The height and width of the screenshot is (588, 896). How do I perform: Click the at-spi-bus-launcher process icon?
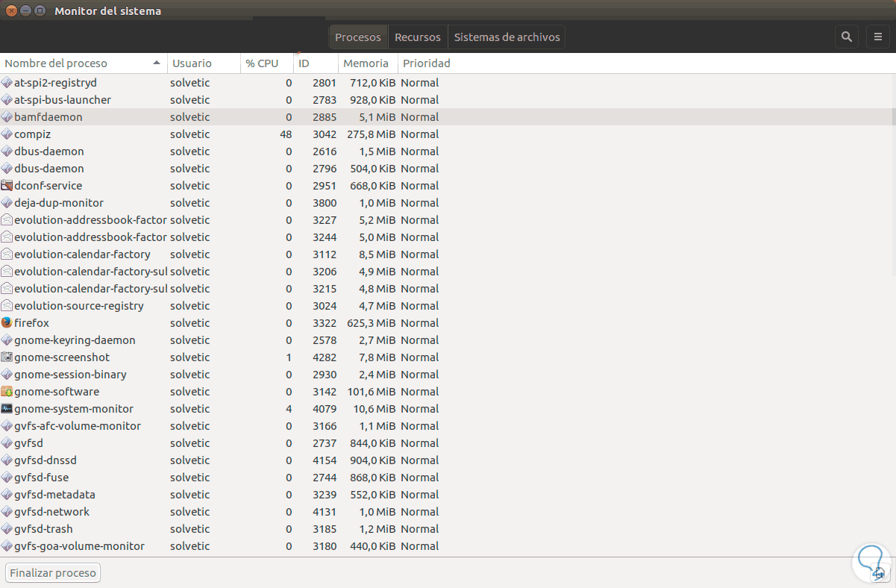7,100
